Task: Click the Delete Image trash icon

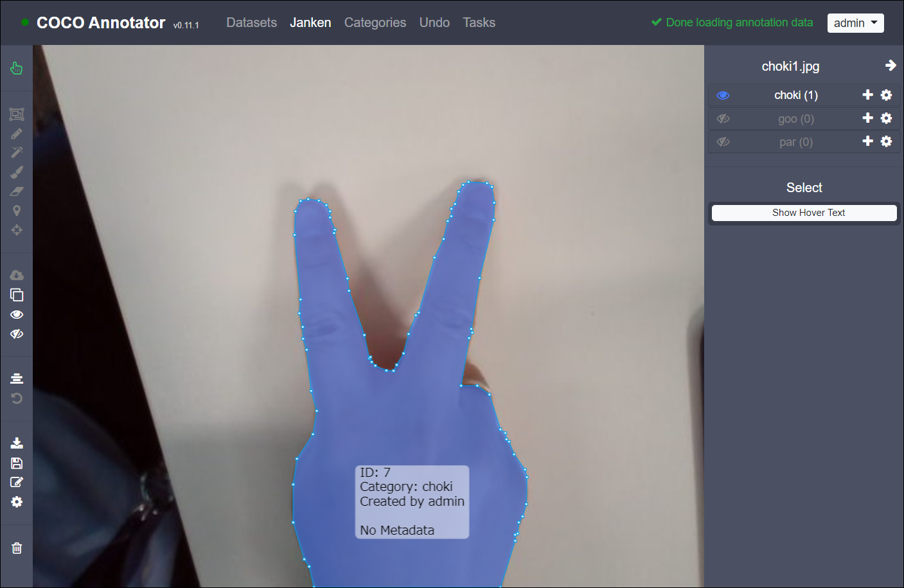Action: click(17, 548)
